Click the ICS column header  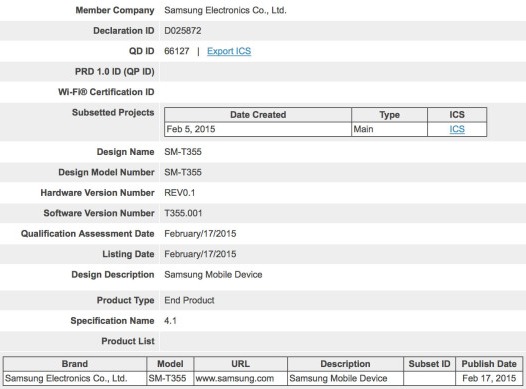(x=457, y=115)
